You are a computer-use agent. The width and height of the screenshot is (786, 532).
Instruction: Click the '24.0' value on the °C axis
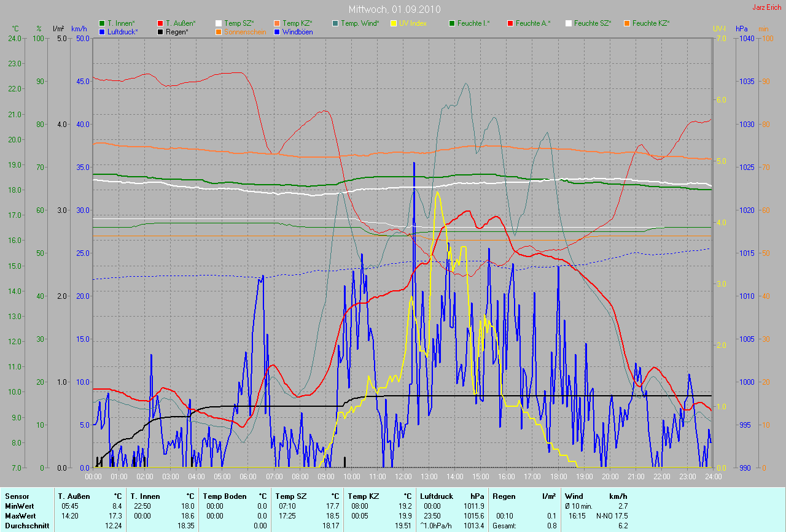tap(14, 38)
